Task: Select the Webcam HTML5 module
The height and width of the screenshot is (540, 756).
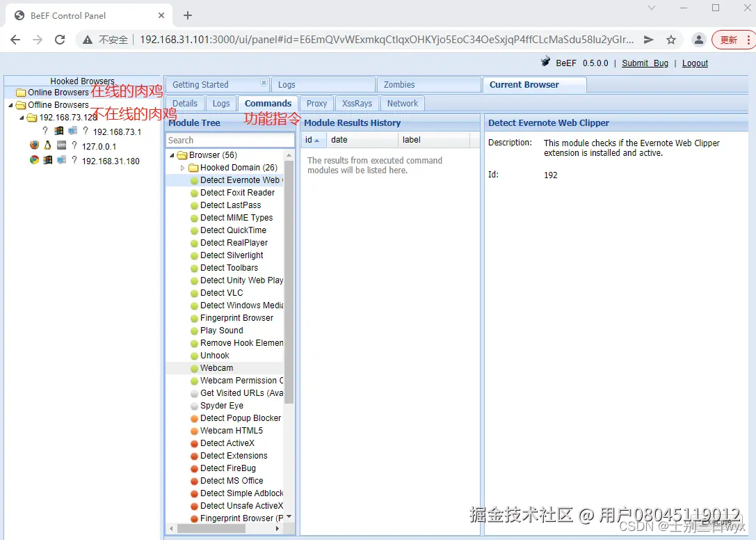Action: click(x=232, y=431)
